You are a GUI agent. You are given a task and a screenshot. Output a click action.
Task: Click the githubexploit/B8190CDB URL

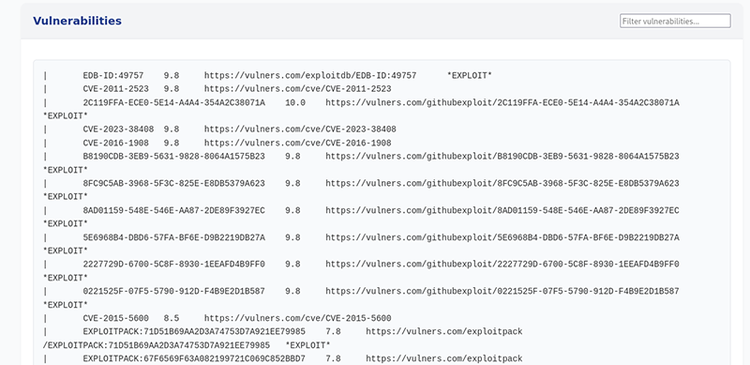(502, 156)
